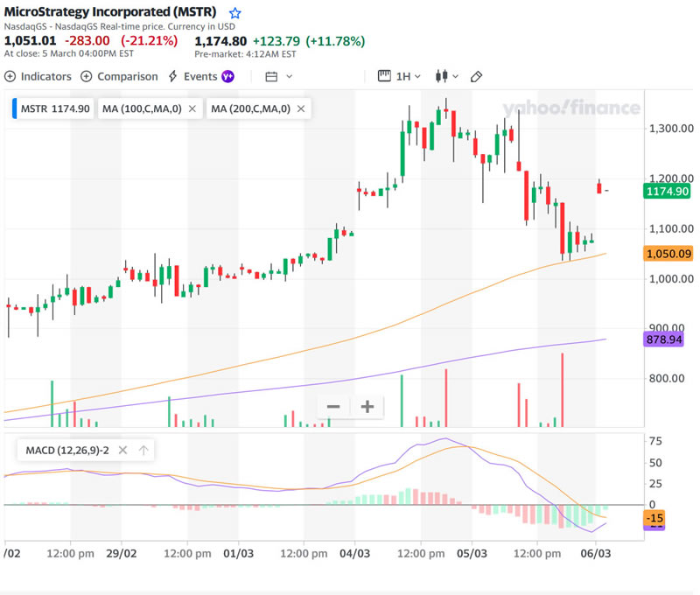The image size is (700, 595).
Task: Click the 800.00 price axis label
Action: click(x=667, y=379)
